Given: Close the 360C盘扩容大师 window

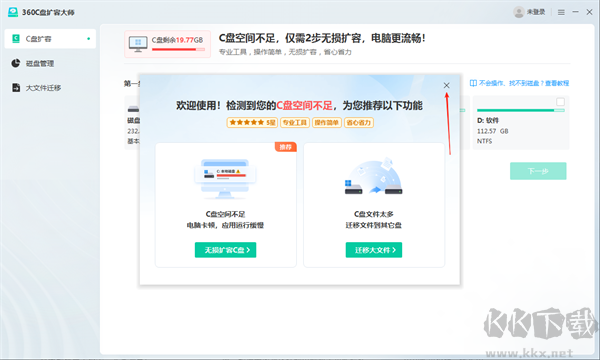Looking at the screenshot, I should pyautogui.click(x=589, y=12).
